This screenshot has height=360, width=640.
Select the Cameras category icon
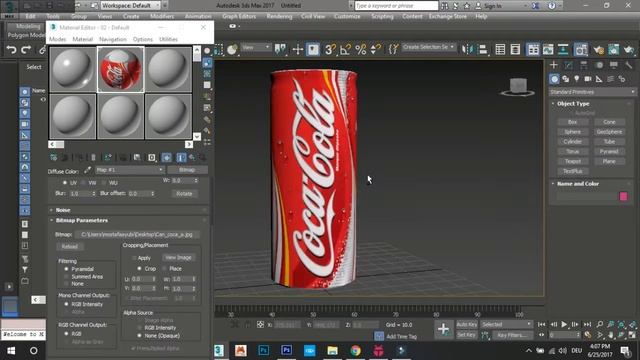coord(588,79)
